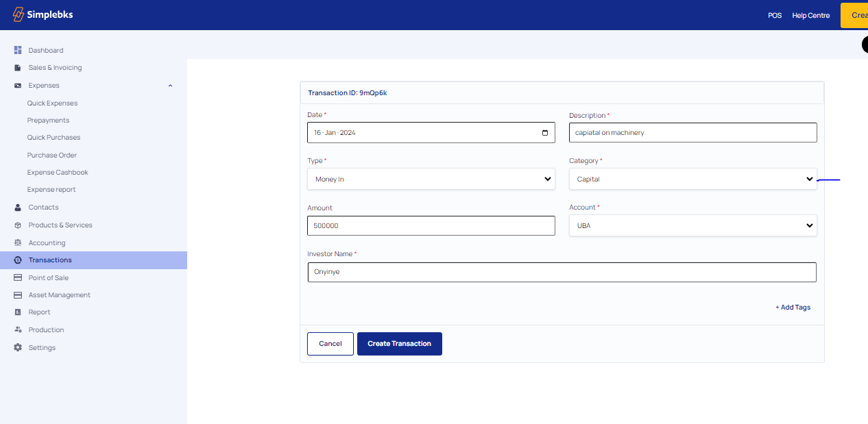
Task: Open Purchase Order in sidebar
Action: click(52, 155)
